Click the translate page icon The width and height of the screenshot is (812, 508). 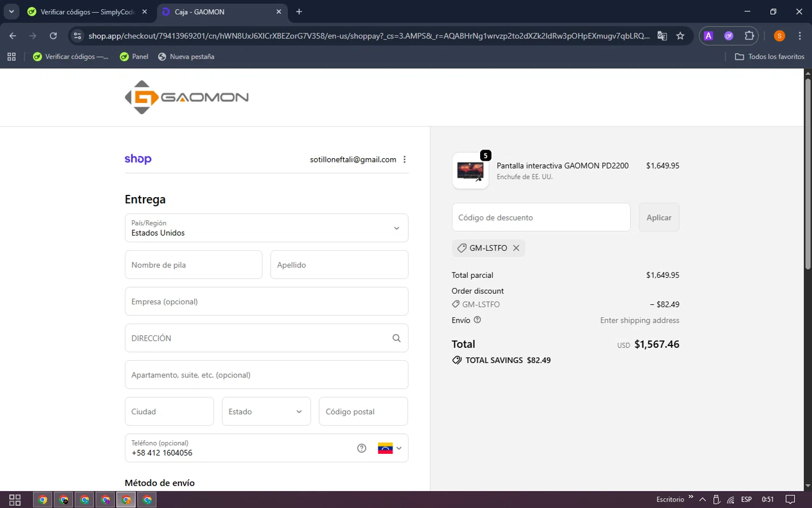(662, 36)
